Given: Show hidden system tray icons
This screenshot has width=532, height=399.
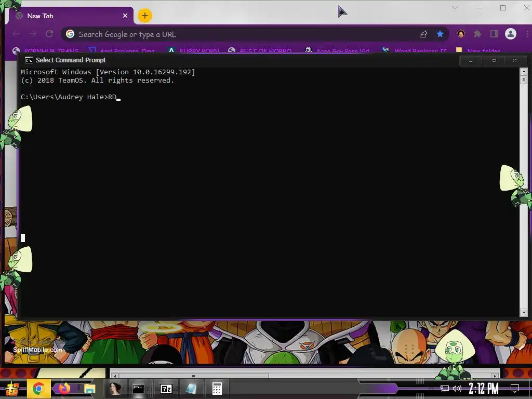Looking at the screenshot, I should pyautogui.click(x=432, y=389).
